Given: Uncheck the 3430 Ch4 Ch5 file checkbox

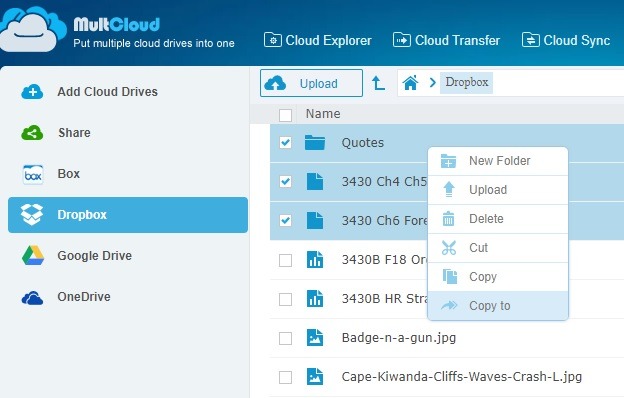Looking at the screenshot, I should 285,181.
